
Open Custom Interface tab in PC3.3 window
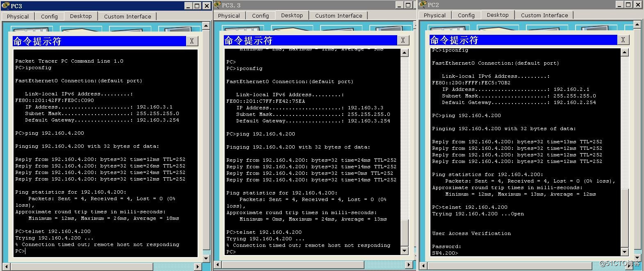click(x=339, y=16)
